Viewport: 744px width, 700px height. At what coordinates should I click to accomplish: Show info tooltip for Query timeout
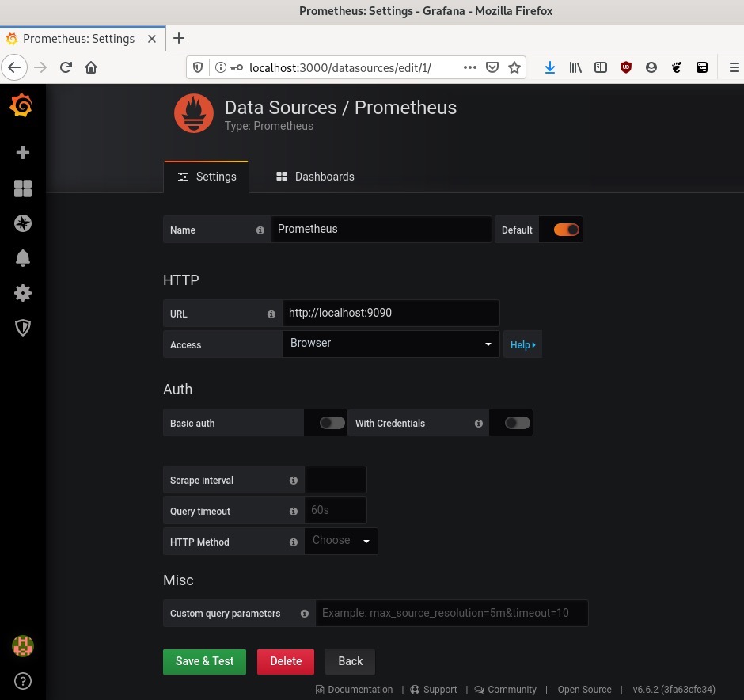coord(293,511)
